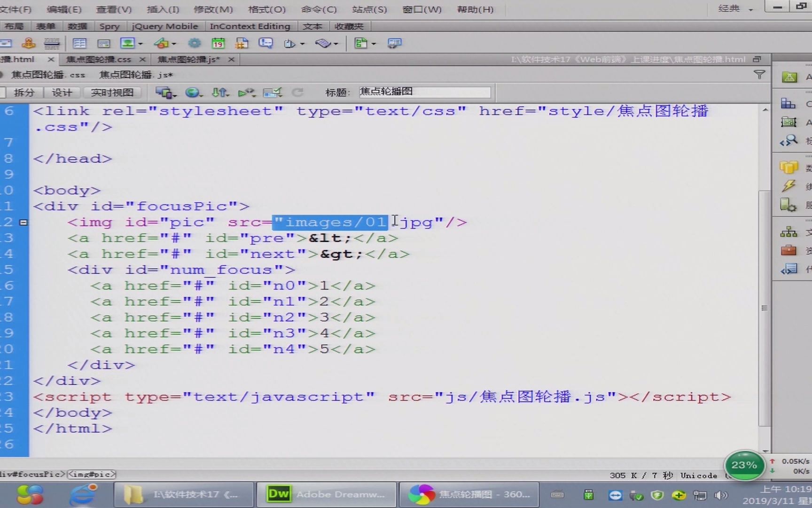Click the Refresh design view icon

[297, 93]
